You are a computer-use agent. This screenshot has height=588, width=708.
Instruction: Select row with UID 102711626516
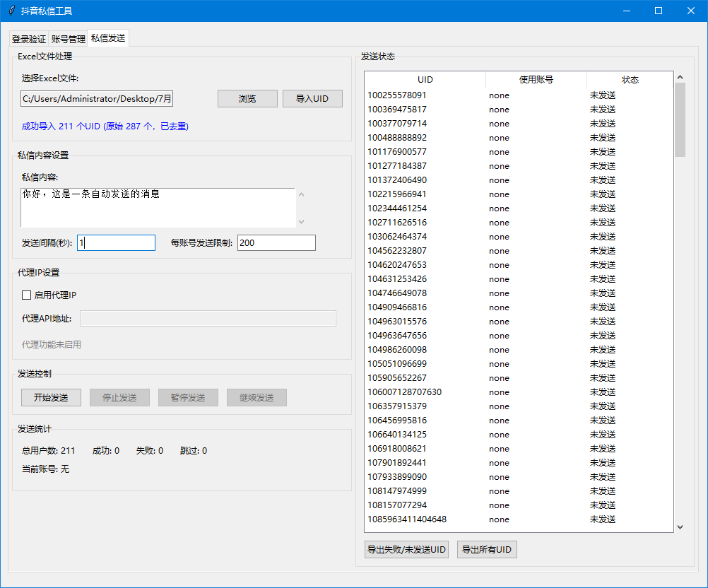(519, 222)
